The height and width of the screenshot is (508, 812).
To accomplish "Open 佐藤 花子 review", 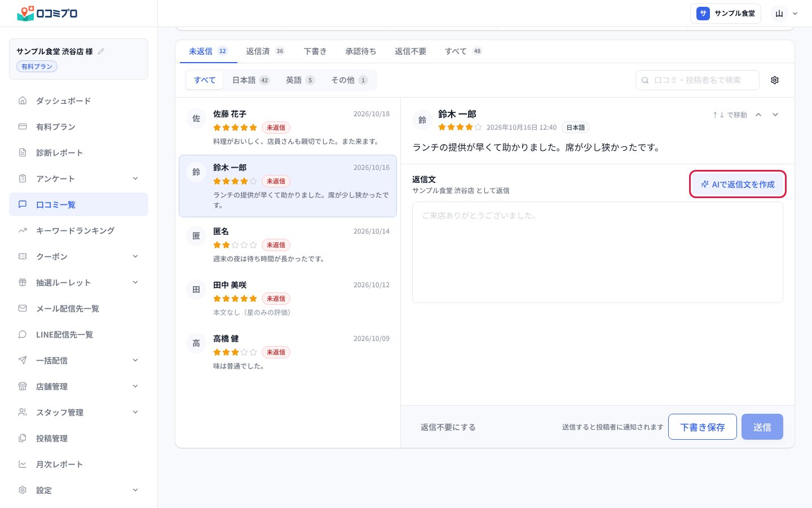I will 288,128.
